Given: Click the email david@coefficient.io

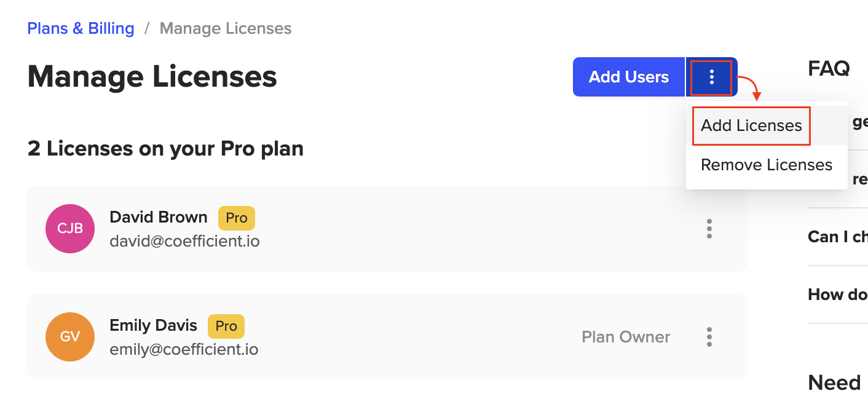Looking at the screenshot, I should 184,242.
